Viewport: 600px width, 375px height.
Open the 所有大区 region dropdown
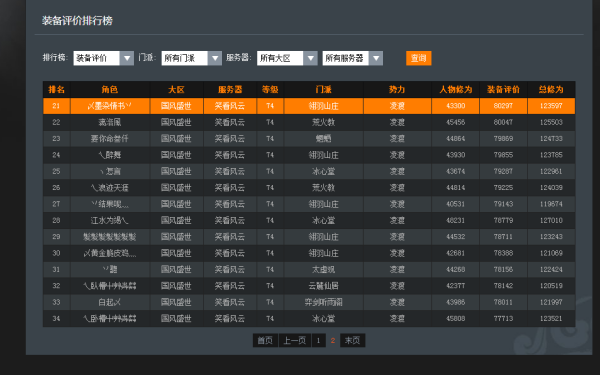click(x=287, y=58)
